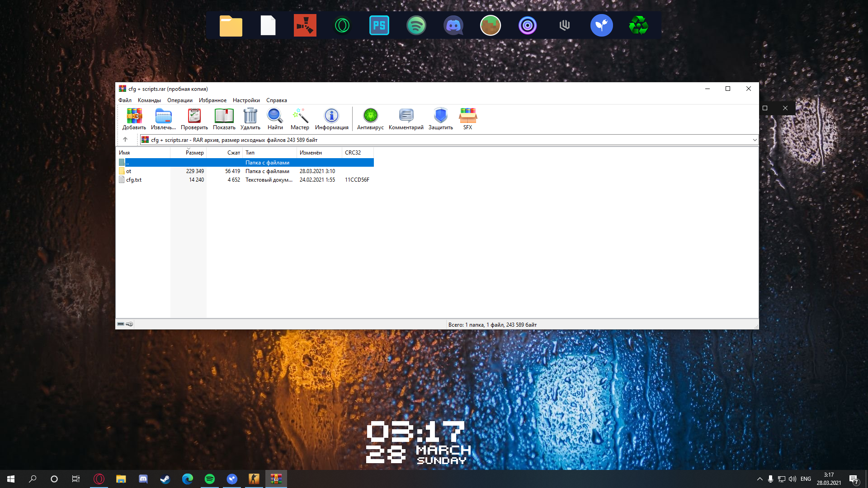Open the Мастер (Wizard) wand icon
Image resolution: width=868 pixels, height=488 pixels.
300,117
